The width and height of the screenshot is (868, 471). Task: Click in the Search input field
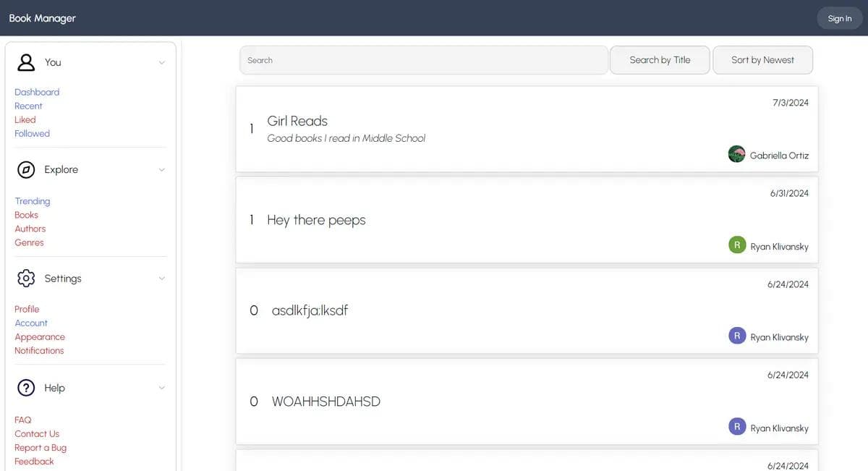click(423, 60)
